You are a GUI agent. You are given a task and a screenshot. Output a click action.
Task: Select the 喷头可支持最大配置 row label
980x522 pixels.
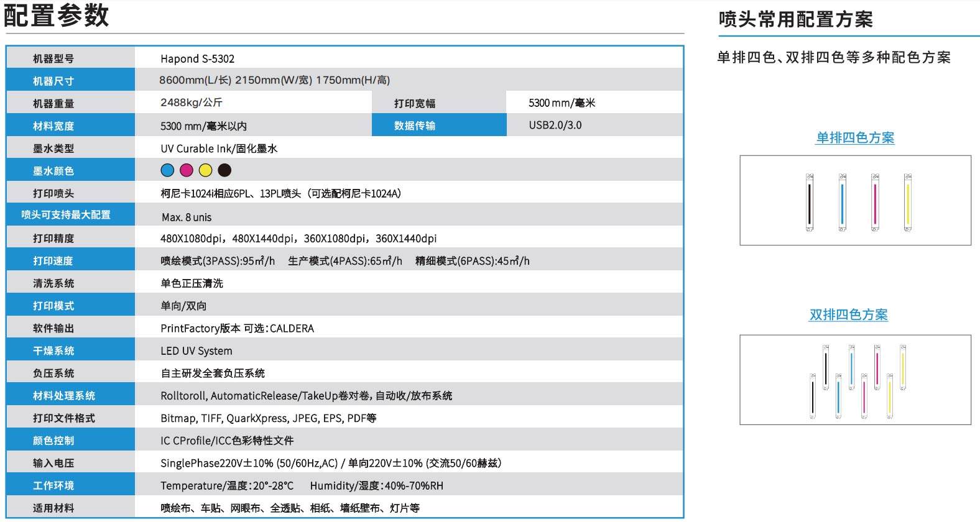pos(66,215)
